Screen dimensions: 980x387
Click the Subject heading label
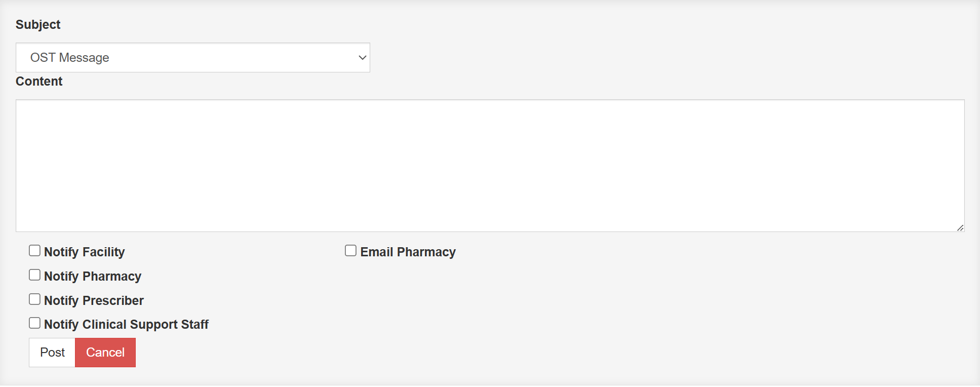38,24
